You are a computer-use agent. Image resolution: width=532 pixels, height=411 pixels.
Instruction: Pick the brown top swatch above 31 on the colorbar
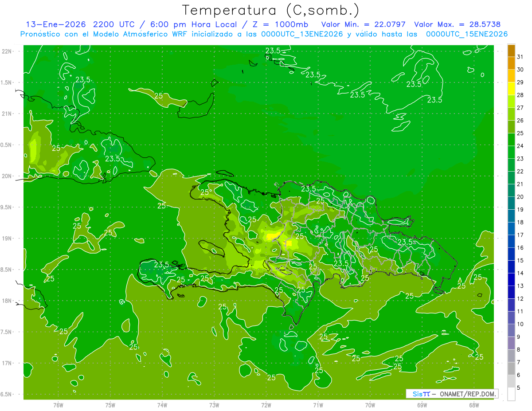click(x=511, y=51)
